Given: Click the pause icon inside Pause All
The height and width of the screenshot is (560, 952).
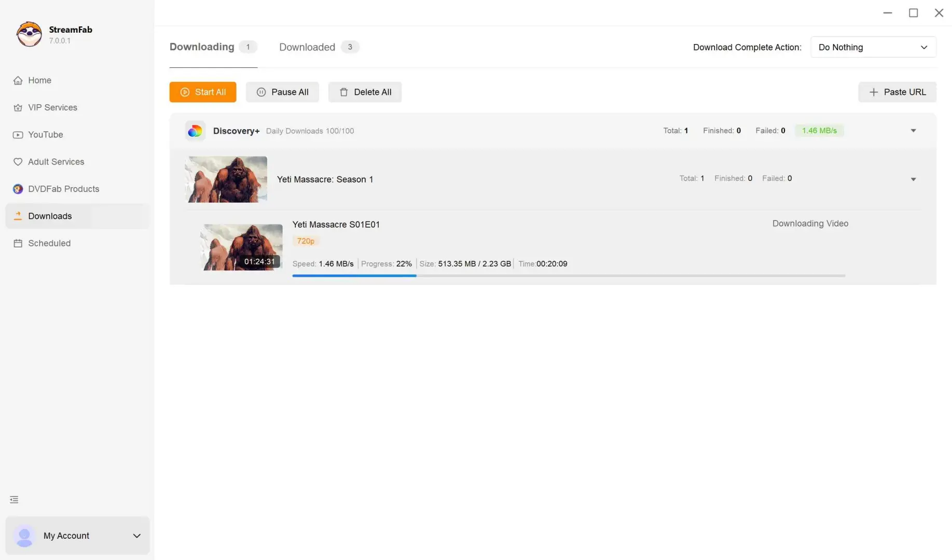Looking at the screenshot, I should coord(261,92).
